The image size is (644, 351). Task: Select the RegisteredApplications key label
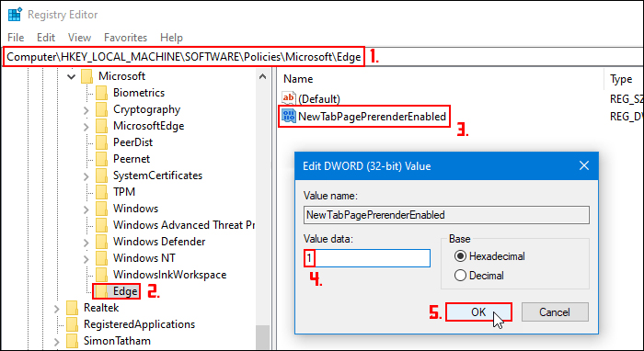pyautogui.click(x=139, y=324)
